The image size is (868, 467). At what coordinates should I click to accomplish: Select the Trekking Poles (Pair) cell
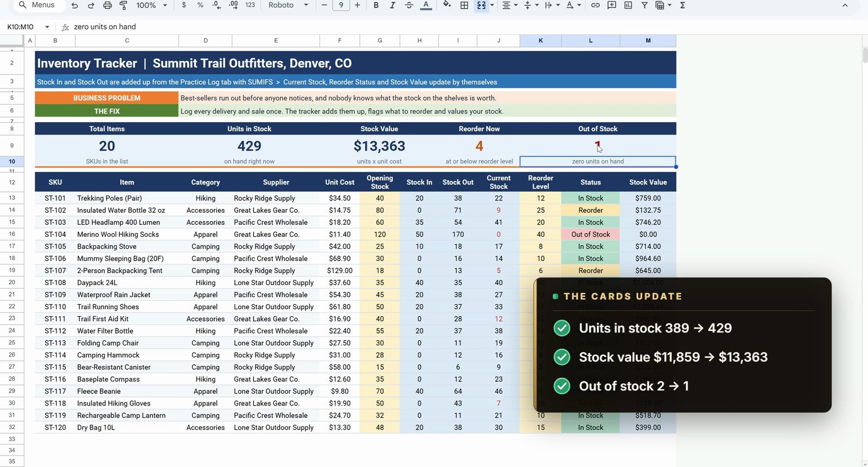tap(127, 198)
